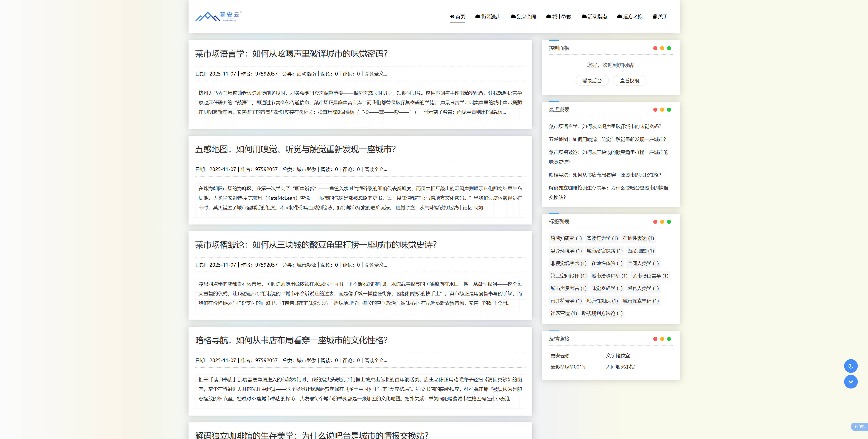868x439 pixels.
Task: Visit the 人间烟火小馆 friend link
Action: coord(620,367)
